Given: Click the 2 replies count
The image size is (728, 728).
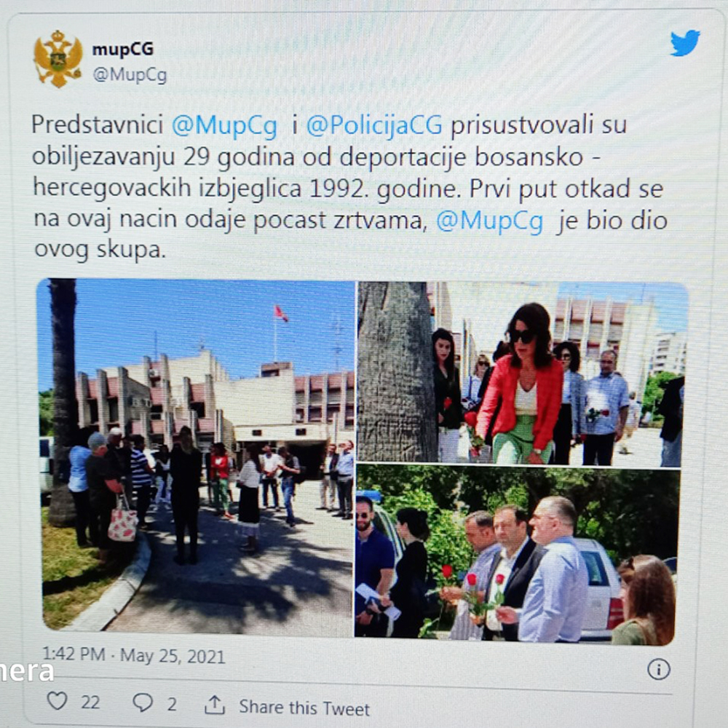Looking at the screenshot, I should pos(172,704).
